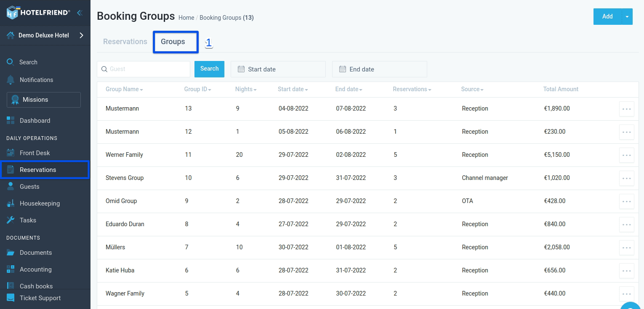Viewport: 644px width, 309px height.
Task: Click the Stevens Group name cell
Action: pos(125,178)
